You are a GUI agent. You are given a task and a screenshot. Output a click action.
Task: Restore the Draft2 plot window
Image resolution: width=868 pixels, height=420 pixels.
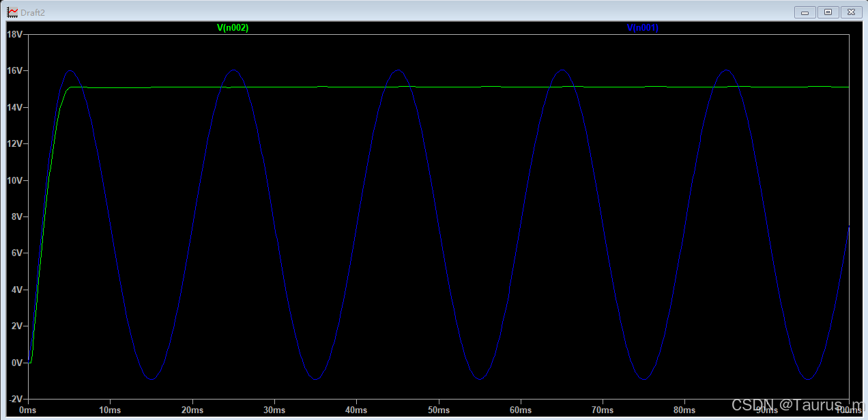pyautogui.click(x=828, y=12)
